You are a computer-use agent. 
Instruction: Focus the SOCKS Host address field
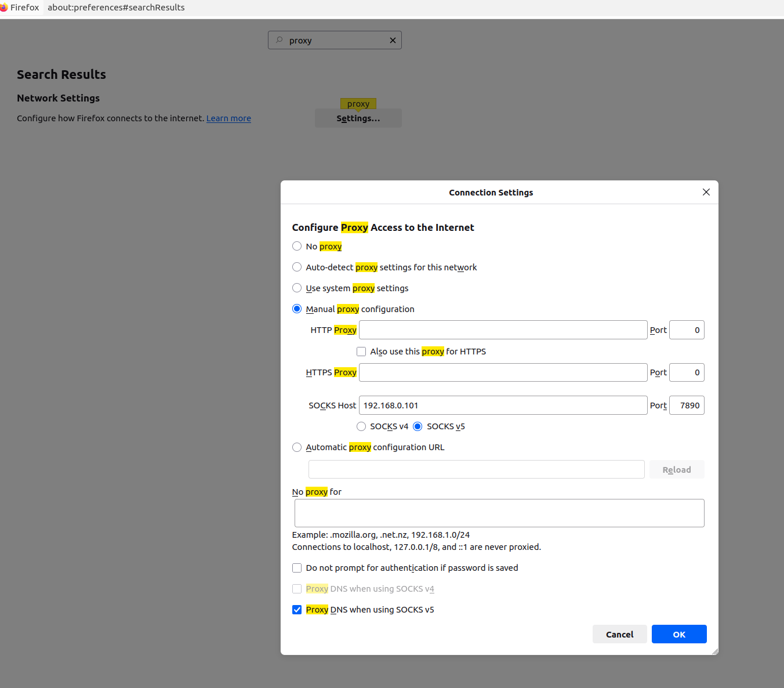coord(503,405)
